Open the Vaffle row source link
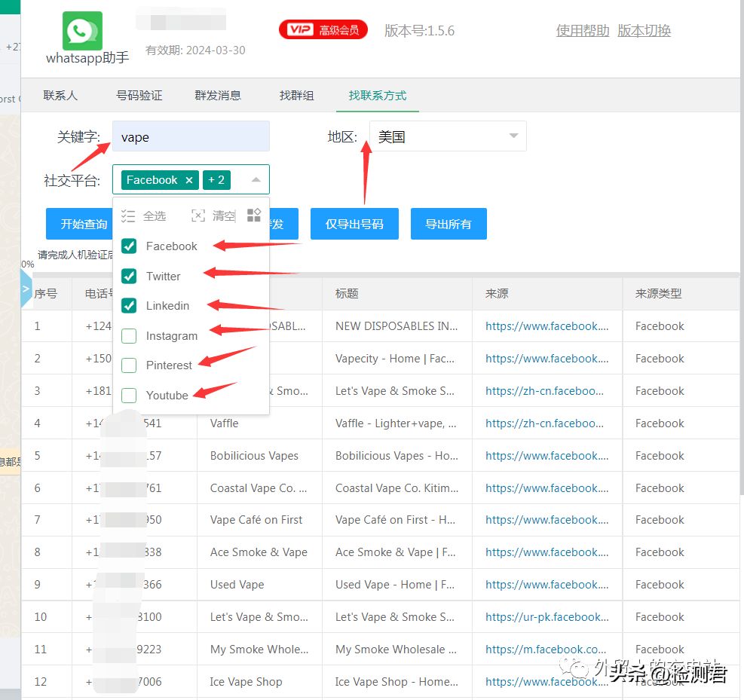Viewport: 744px width, 700px height. tap(544, 423)
